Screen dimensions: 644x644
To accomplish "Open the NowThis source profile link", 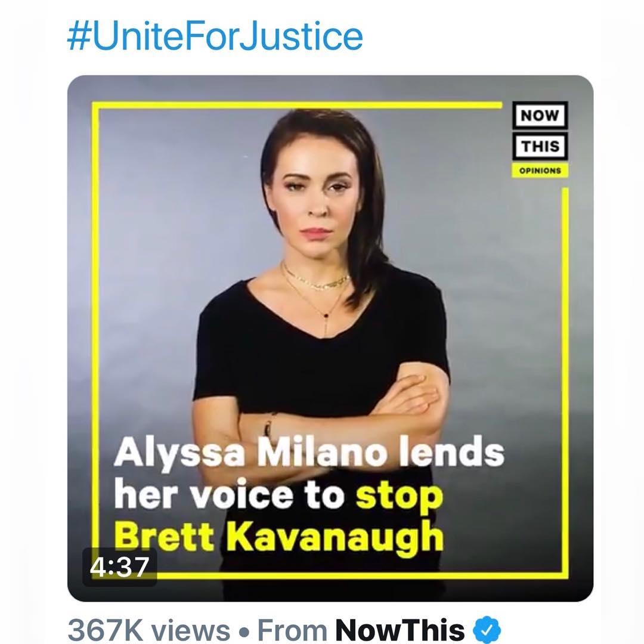I will coord(400,630).
